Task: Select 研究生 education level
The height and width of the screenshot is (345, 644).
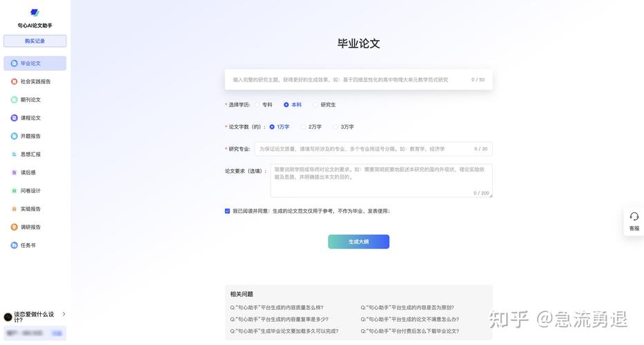Action: (x=315, y=105)
